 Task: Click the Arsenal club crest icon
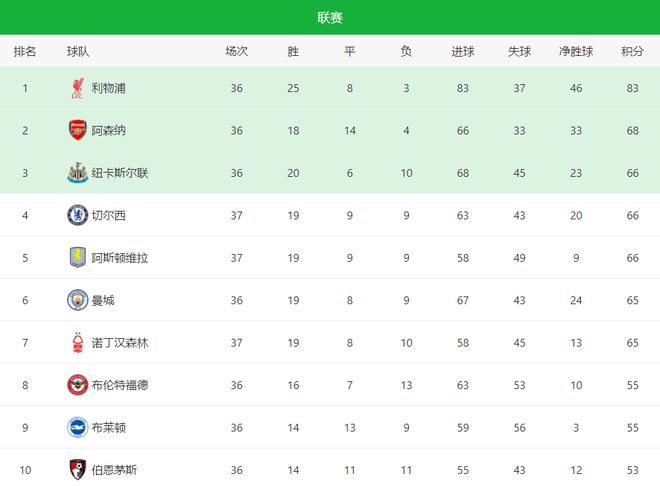click(x=76, y=130)
